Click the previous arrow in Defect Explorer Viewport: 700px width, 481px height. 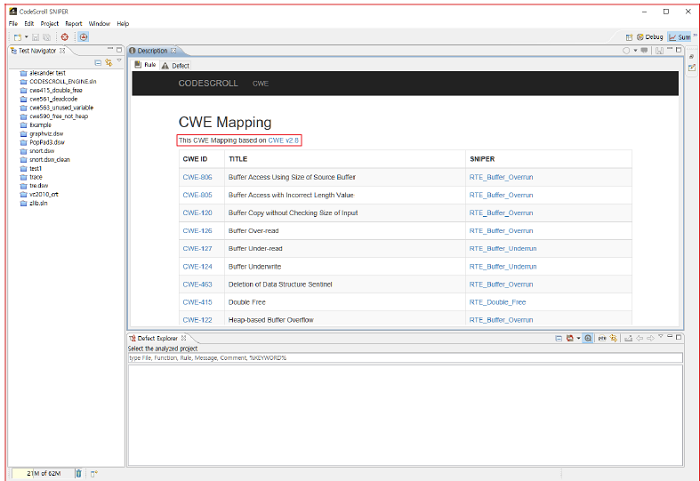click(639, 338)
